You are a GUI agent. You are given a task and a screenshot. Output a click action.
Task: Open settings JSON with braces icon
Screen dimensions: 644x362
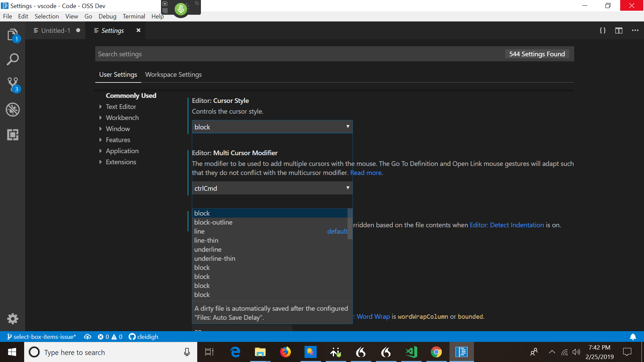coord(603,31)
